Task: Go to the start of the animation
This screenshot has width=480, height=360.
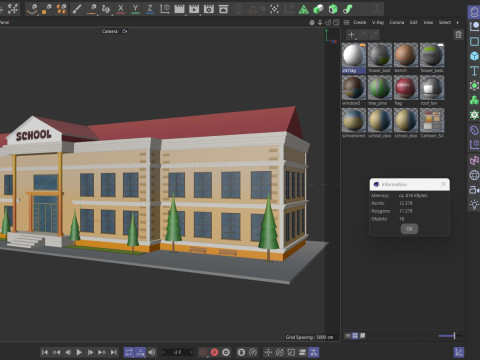Action: (45, 352)
